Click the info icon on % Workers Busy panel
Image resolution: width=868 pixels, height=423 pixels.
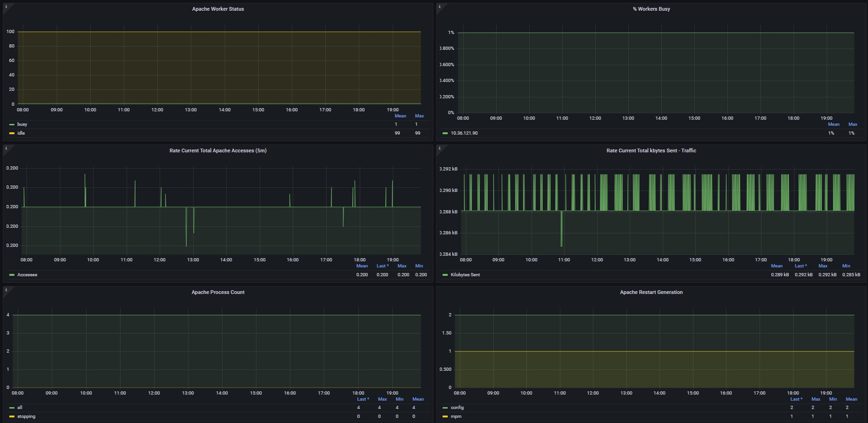tap(439, 7)
